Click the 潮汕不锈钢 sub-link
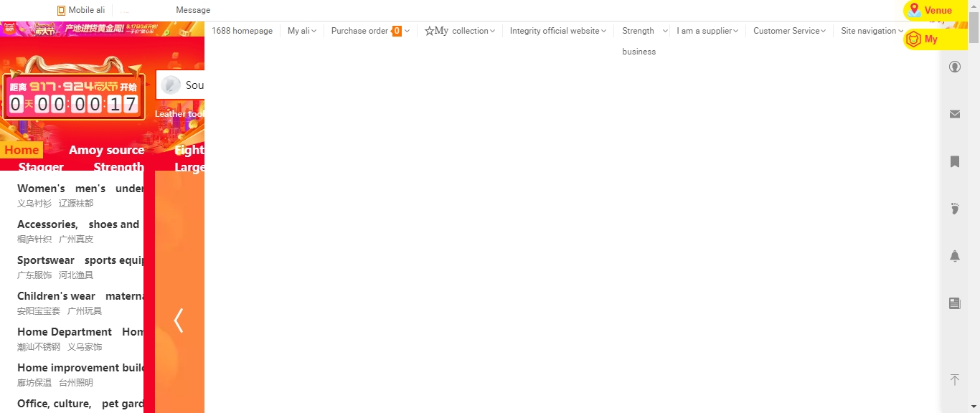Viewport: 980px width, 413px height. click(x=39, y=347)
